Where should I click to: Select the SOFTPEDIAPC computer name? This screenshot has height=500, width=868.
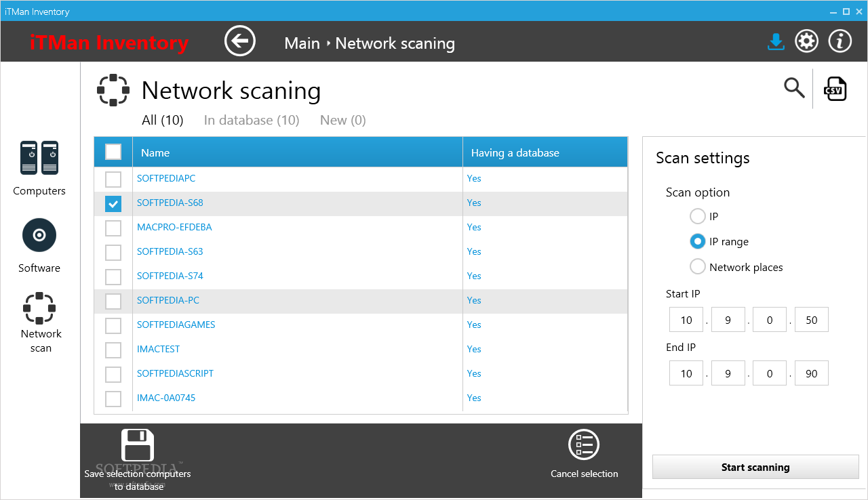click(x=166, y=178)
